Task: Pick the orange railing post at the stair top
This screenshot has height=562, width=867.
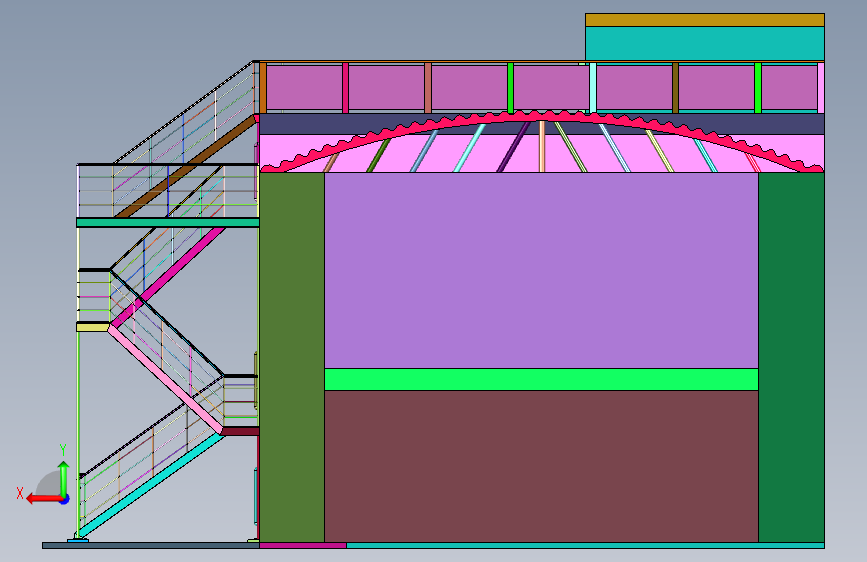Action: (263, 88)
